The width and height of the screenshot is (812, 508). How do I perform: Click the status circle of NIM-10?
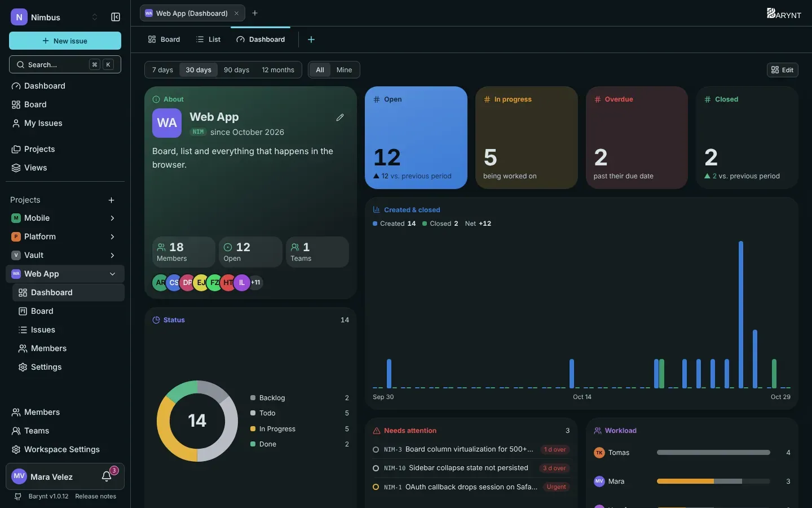[376, 468]
